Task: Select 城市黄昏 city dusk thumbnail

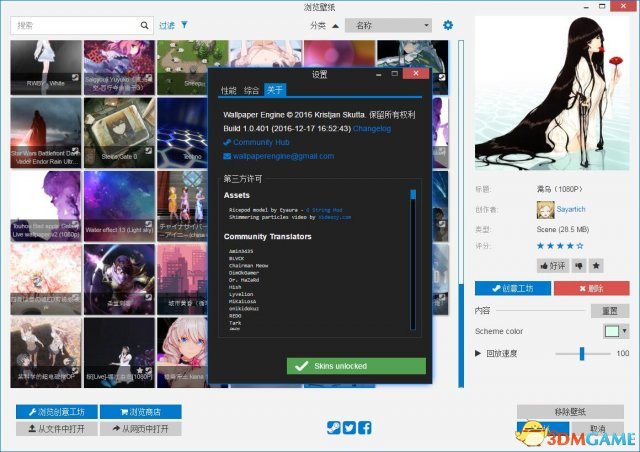Action: click(x=182, y=279)
